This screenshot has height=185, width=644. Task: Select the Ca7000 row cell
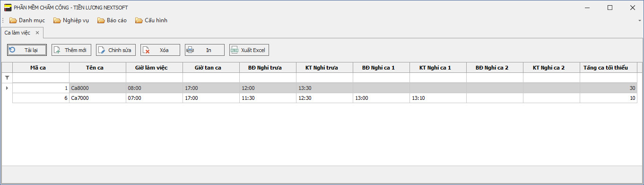click(97, 98)
